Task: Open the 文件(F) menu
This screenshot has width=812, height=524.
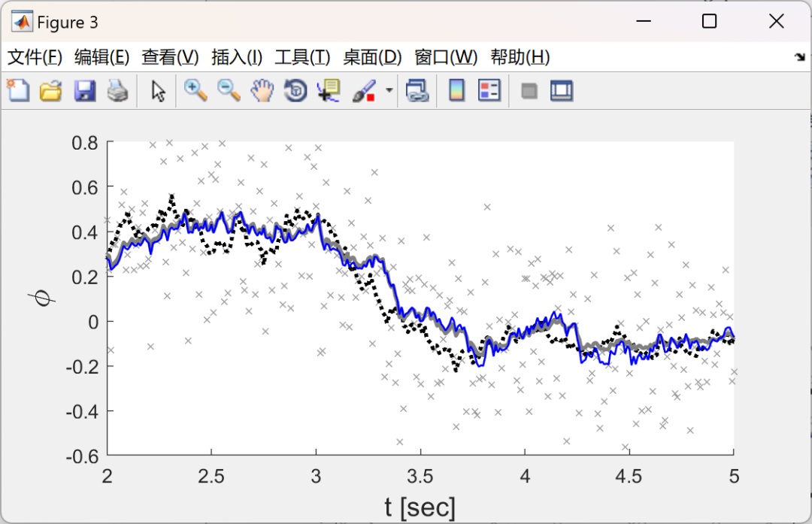Action: (x=35, y=57)
